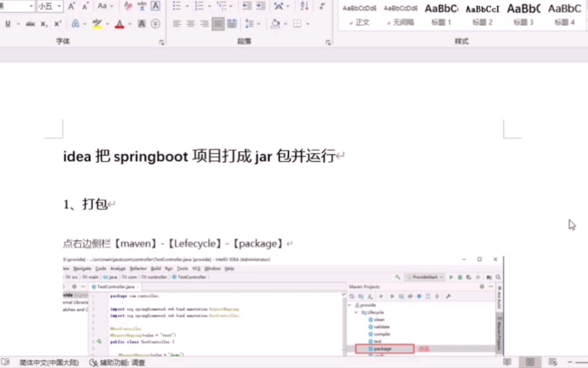
Task: Toggle show/hide paragraph marks
Action: click(322, 6)
